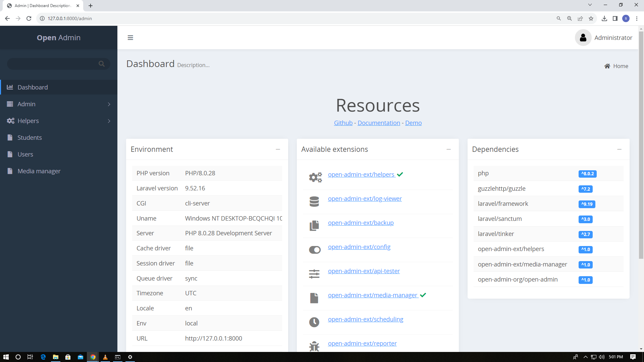The image size is (644, 362).
Task: Open the Documentation link
Action: [x=378, y=123]
